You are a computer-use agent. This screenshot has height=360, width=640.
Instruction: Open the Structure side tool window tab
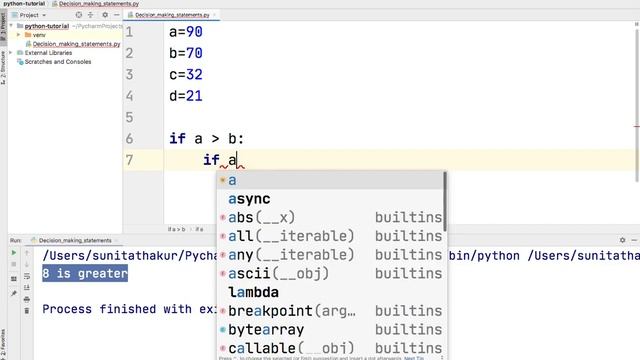(3, 68)
